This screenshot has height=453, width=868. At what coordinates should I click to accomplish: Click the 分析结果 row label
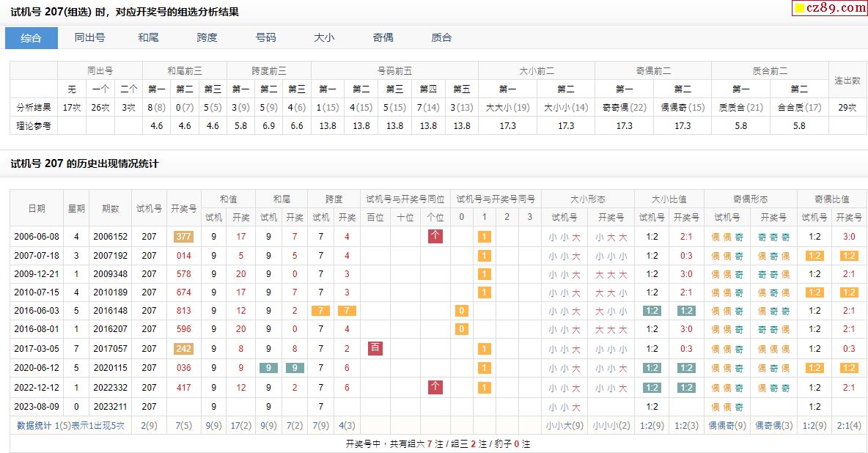pos(34,108)
